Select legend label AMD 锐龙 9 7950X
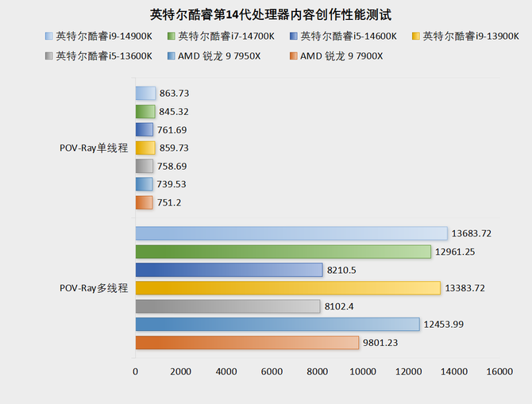The width and height of the screenshot is (532, 404). pyautogui.click(x=219, y=56)
